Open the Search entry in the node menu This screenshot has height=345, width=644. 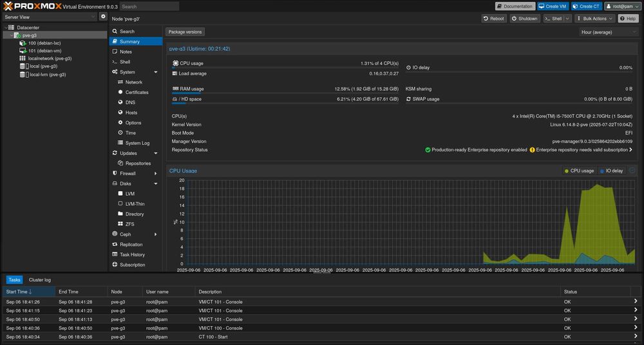(x=135, y=31)
